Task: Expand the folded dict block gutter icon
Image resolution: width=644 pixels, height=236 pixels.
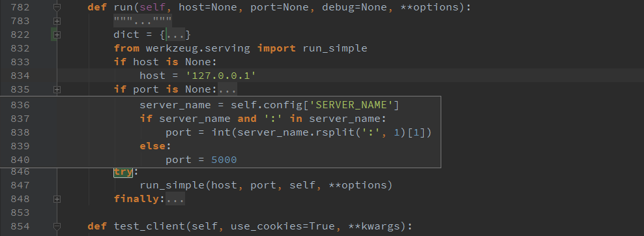Action: click(x=57, y=35)
